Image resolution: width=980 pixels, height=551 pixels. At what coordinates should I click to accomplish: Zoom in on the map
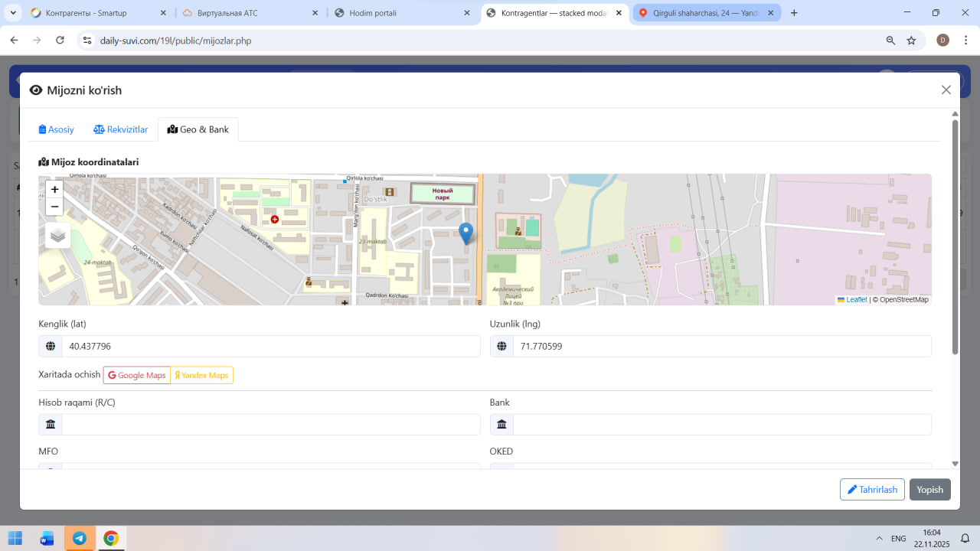click(54, 190)
